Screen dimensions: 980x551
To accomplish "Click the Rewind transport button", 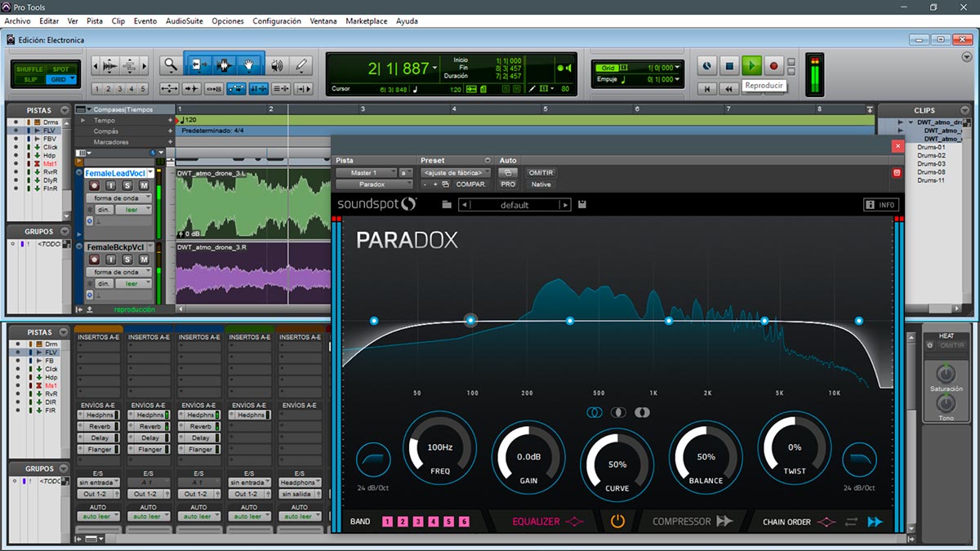I will (730, 88).
